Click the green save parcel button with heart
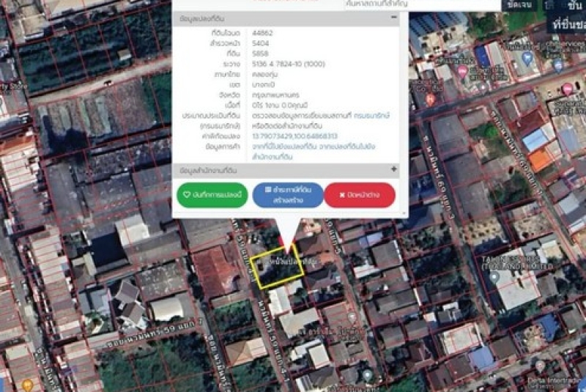This screenshot has width=586, height=392. [212, 195]
